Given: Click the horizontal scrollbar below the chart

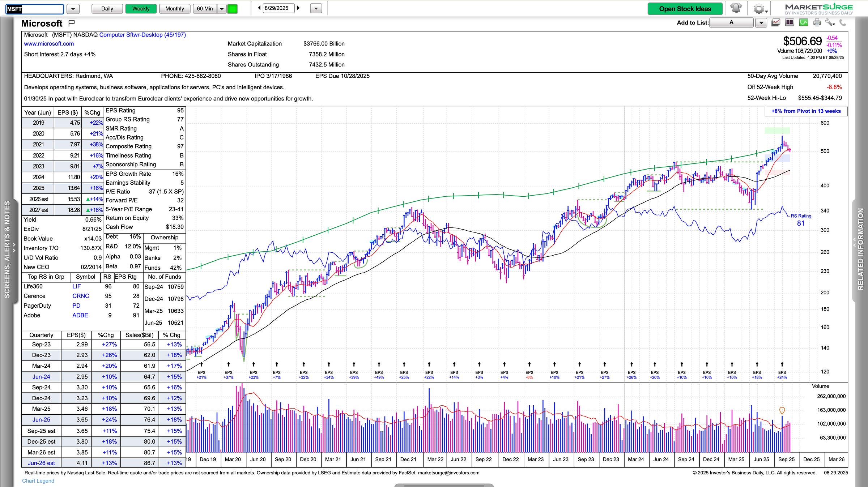Looking at the screenshot, I should tap(444, 485).
